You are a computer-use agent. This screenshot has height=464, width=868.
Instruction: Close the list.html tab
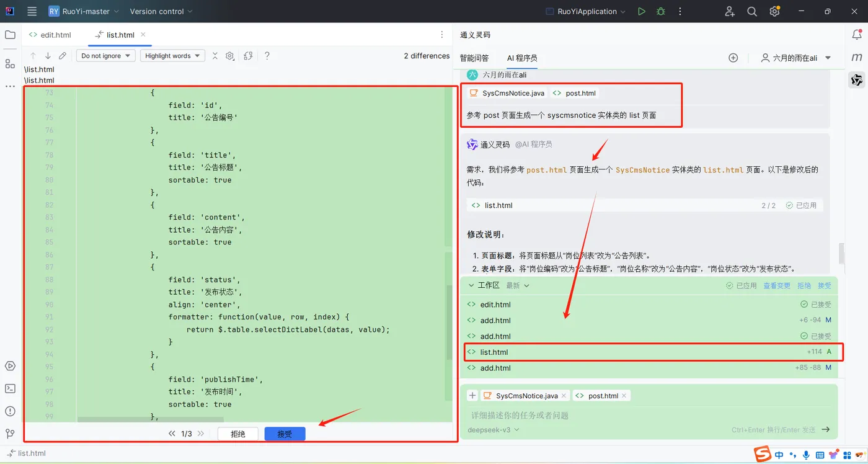(x=143, y=35)
